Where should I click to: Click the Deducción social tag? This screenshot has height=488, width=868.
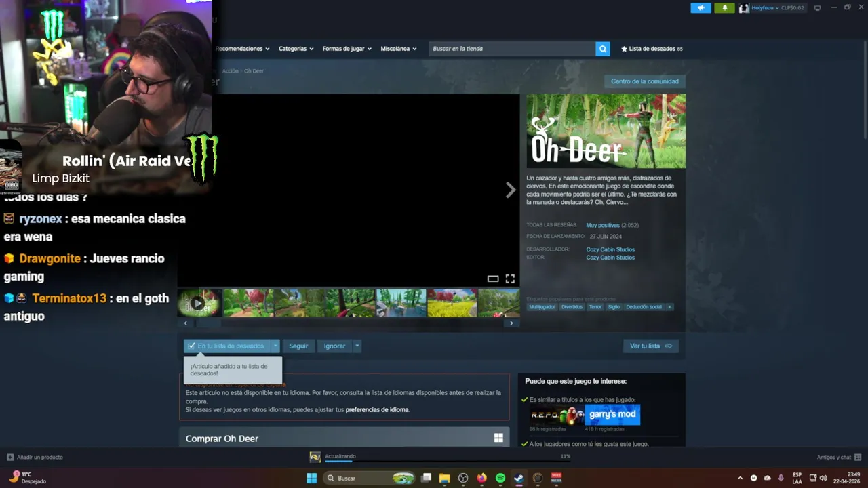pos(644,307)
